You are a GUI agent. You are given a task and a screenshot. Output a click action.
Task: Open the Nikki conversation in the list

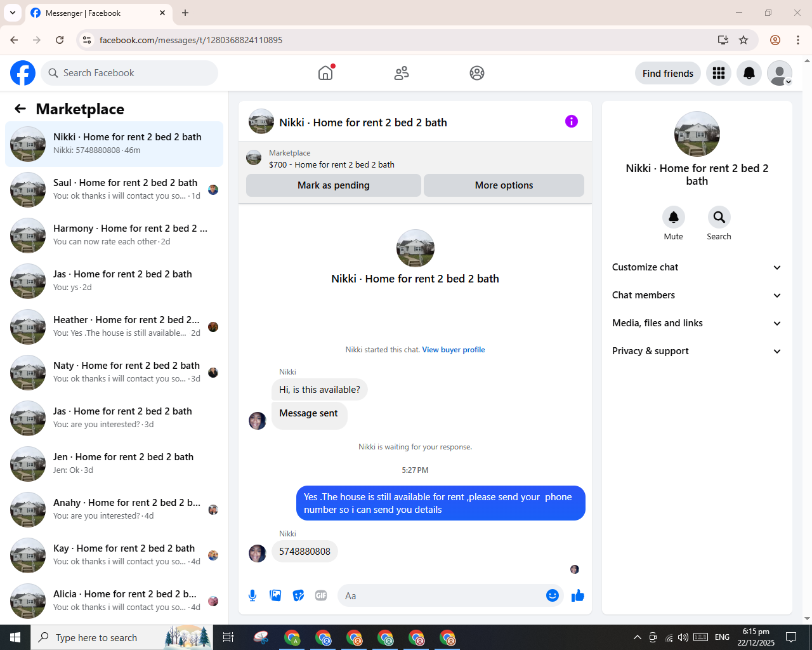(x=114, y=144)
